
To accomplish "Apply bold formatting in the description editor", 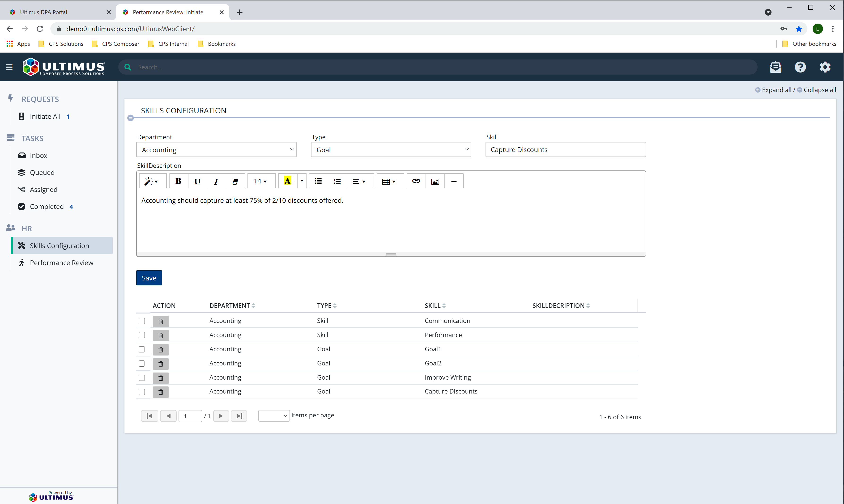I will click(x=178, y=181).
